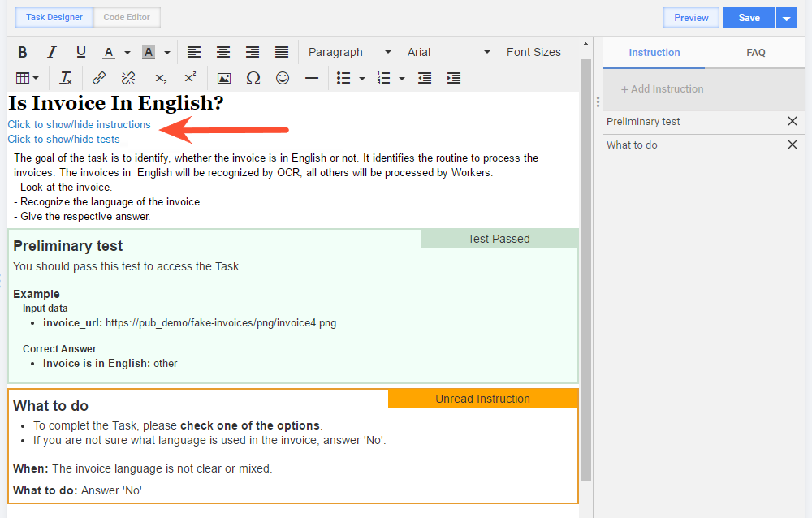Remove What to do instruction
Viewport: 812px width, 518px height.
coord(793,145)
